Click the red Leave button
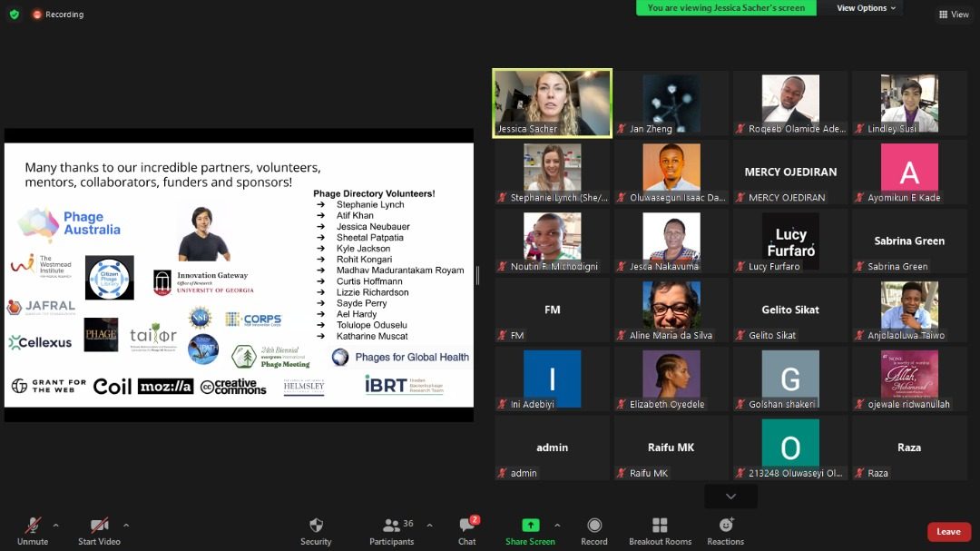The height and width of the screenshot is (551, 980). [949, 532]
